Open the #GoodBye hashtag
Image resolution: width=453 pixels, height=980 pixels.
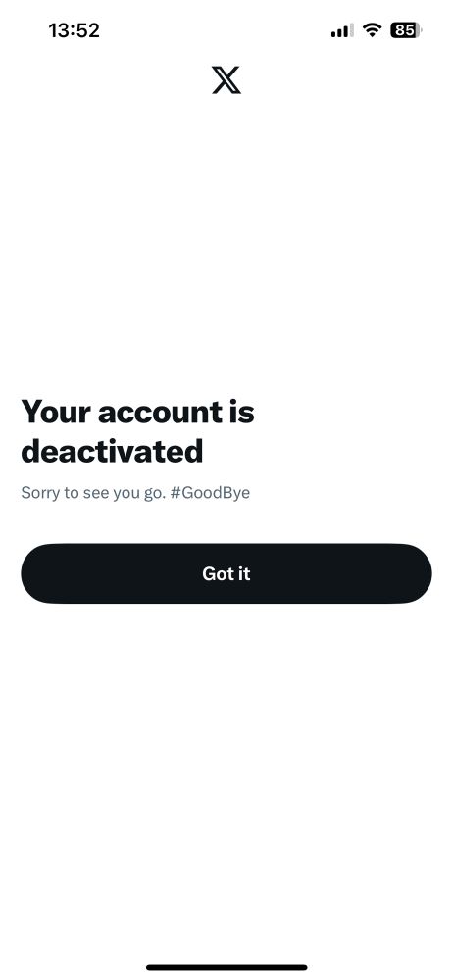(x=210, y=493)
